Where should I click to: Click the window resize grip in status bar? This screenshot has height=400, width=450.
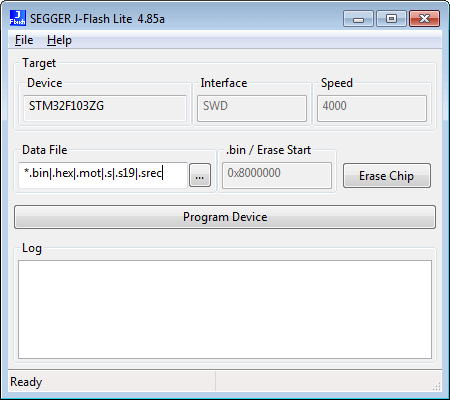436,386
